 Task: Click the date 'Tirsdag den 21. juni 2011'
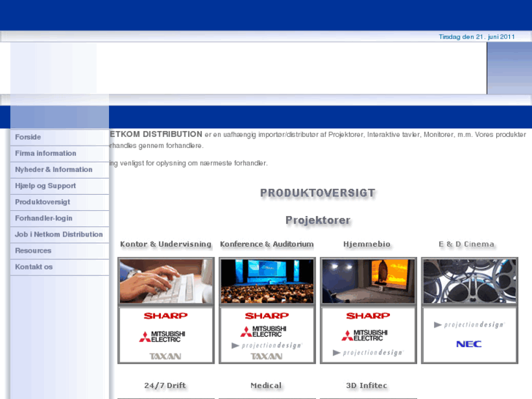[x=476, y=37]
